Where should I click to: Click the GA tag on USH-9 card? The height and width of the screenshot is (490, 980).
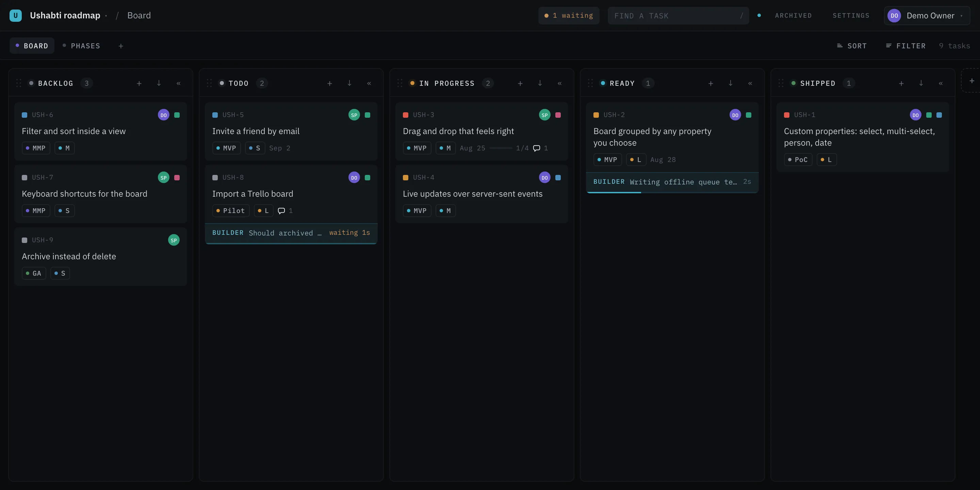(34, 274)
